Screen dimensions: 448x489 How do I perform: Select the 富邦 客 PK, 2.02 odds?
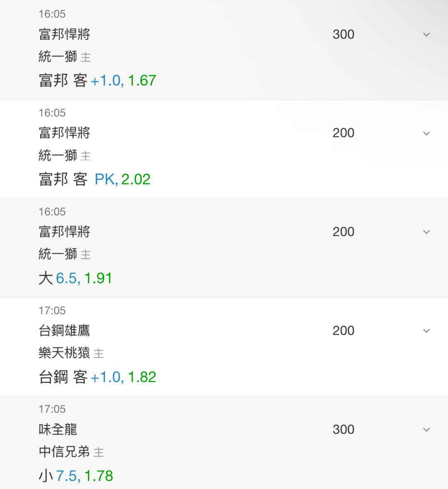tap(95, 179)
